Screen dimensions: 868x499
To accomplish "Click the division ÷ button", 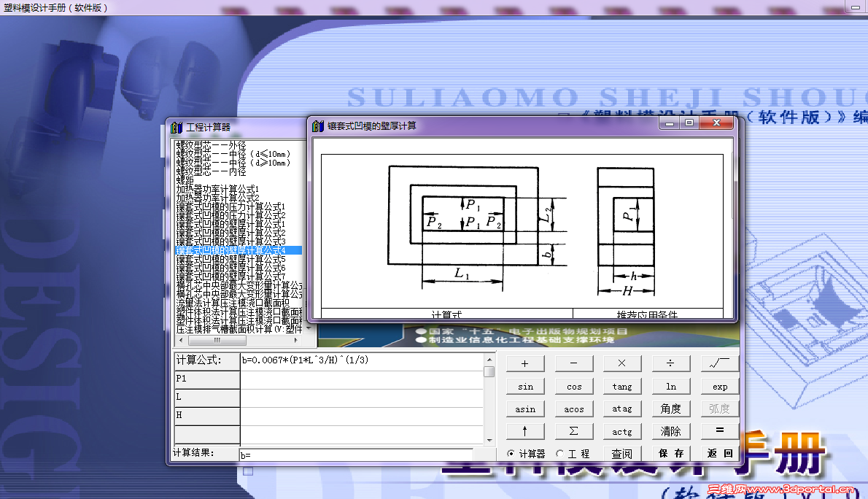I will (670, 363).
